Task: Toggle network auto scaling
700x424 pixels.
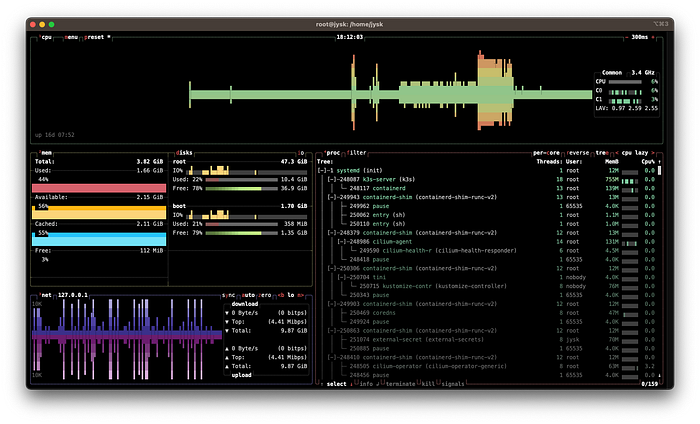Action: point(248,295)
